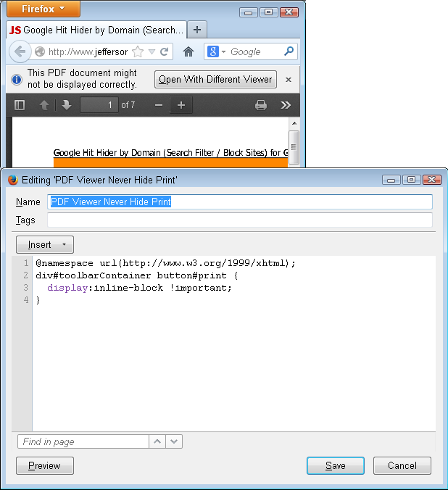Maximize the Editing style window

pos(412,180)
